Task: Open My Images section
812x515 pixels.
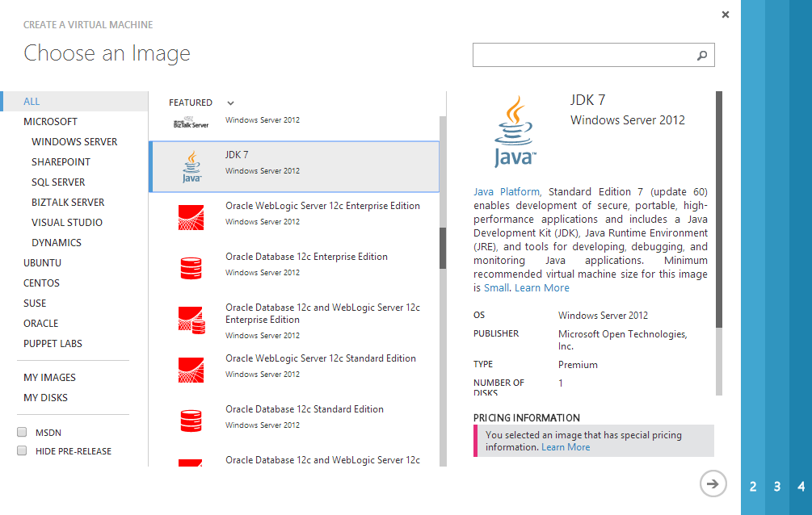Action: click(x=49, y=378)
